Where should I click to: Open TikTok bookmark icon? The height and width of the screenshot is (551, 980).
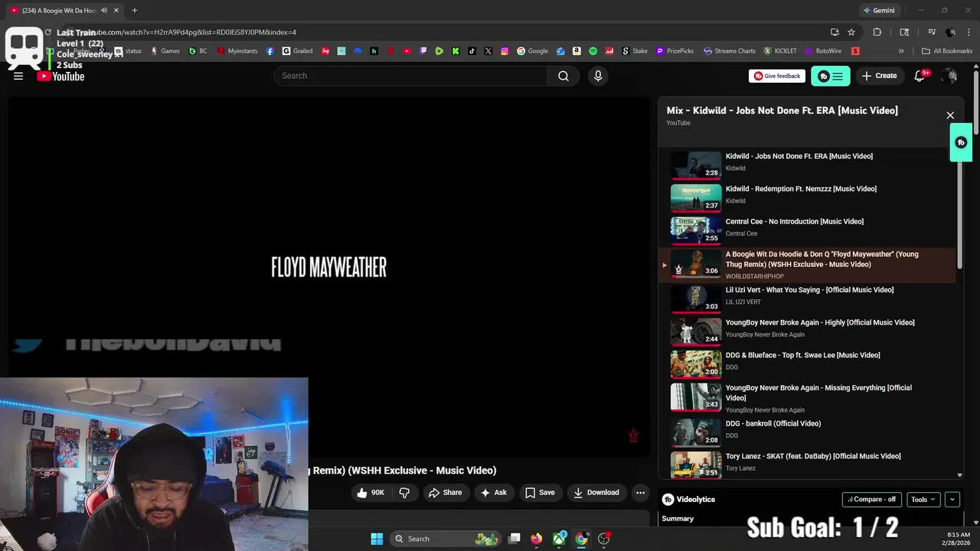click(472, 51)
